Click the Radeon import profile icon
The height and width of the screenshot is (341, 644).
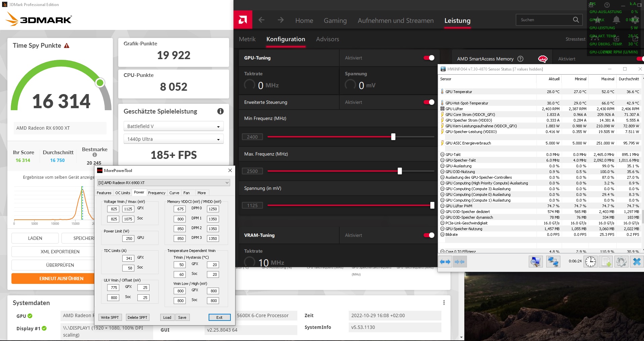coord(616,39)
